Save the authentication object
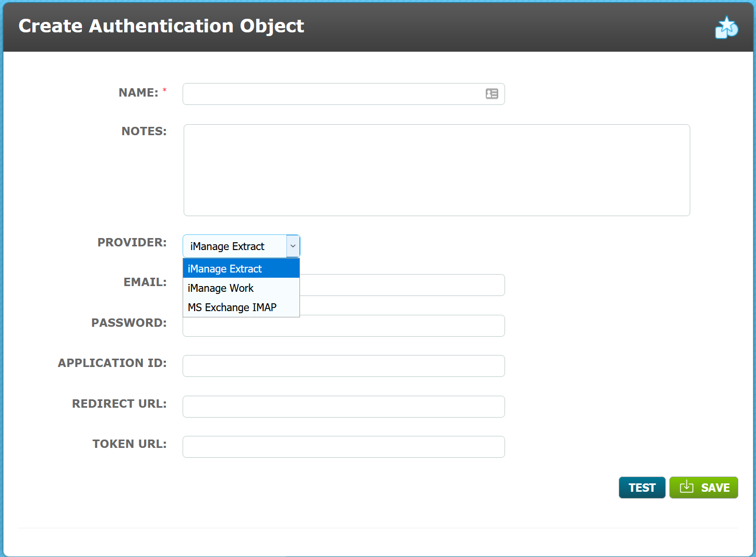756x557 pixels. tap(703, 488)
